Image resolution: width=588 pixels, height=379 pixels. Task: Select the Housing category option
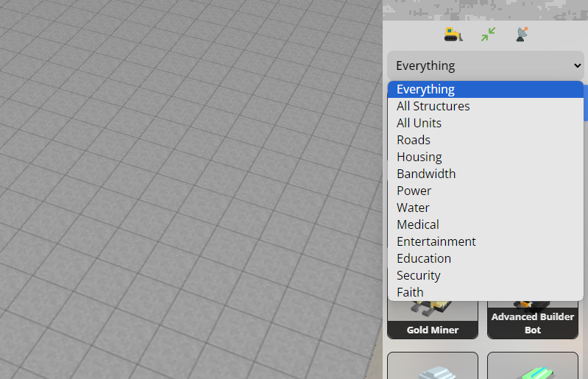pos(486,157)
